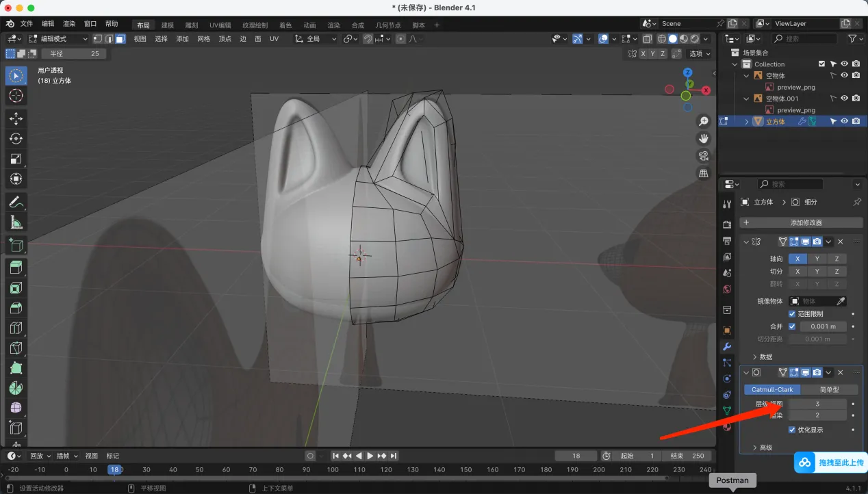
Task: Click the 半径 radius slider field
Action: click(74, 53)
